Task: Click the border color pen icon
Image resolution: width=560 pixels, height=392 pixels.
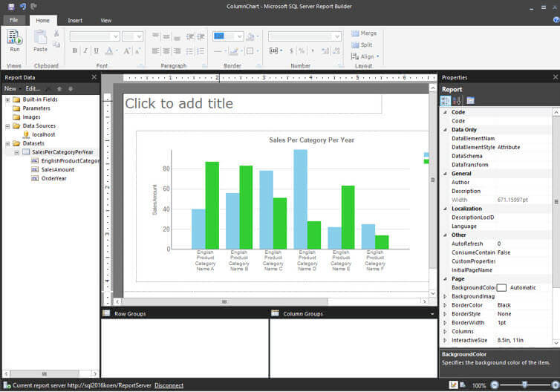Action: 233,51
